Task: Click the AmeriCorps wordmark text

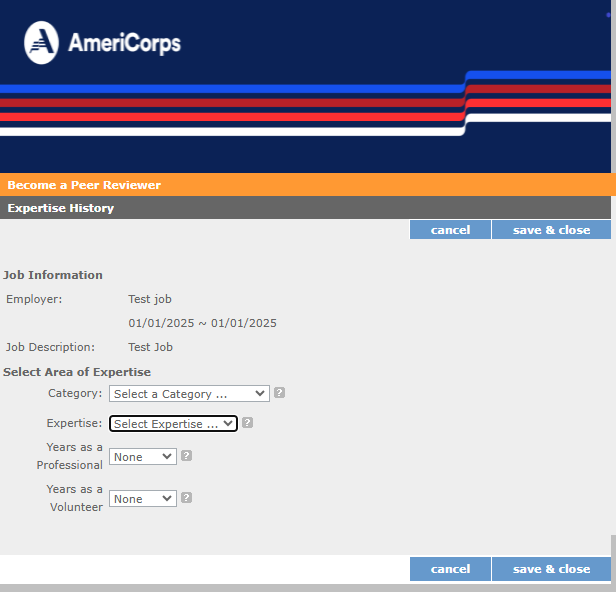Action: (x=124, y=44)
